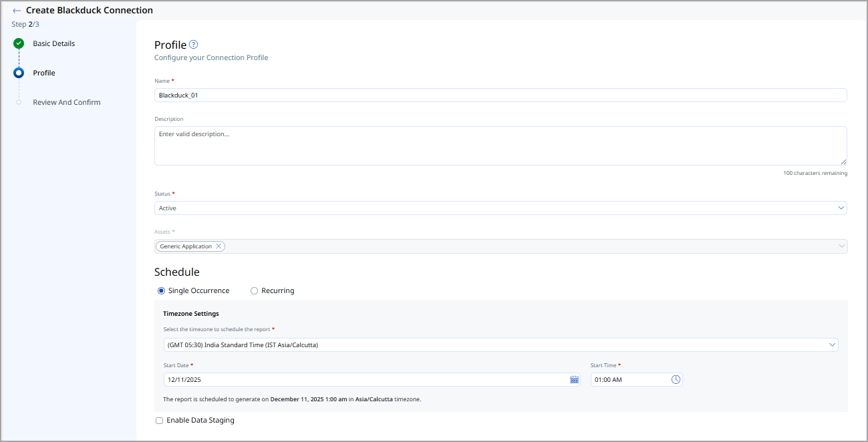Remove the Generic Application asset tag
868x442 pixels.
[x=219, y=246]
